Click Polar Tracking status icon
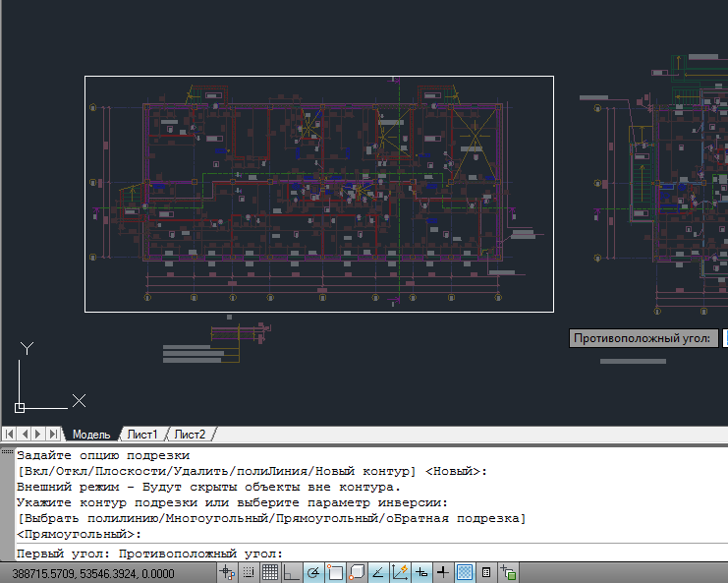Screen dimensions: 728x583 [x=313, y=572]
